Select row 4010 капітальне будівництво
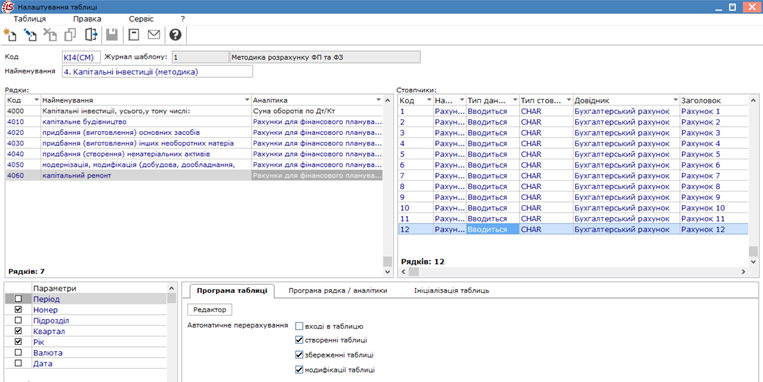The height and width of the screenshot is (382, 763). tap(194, 122)
